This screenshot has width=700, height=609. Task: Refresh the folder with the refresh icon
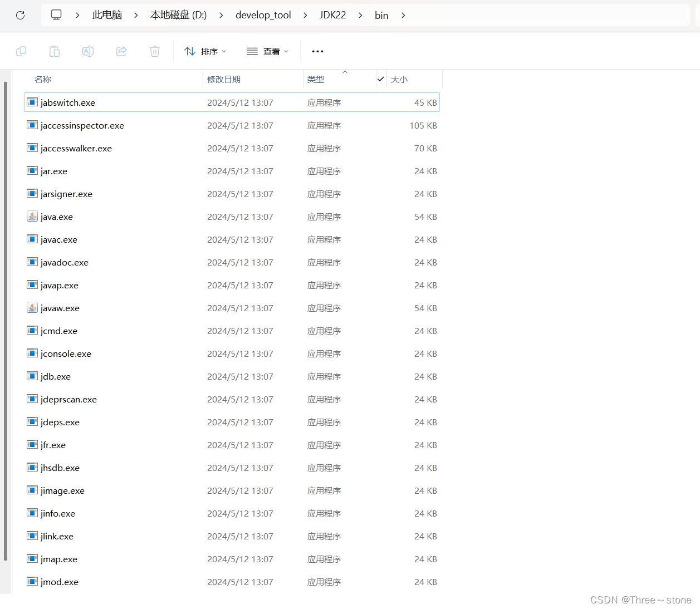20,15
